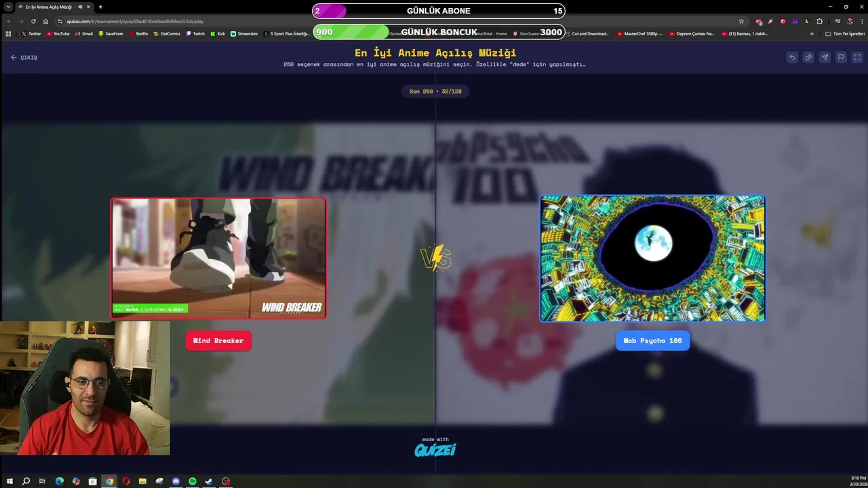Open the Tüm Yer İşaretleri folder
Viewport: 868px width, 488px height.
844,33
